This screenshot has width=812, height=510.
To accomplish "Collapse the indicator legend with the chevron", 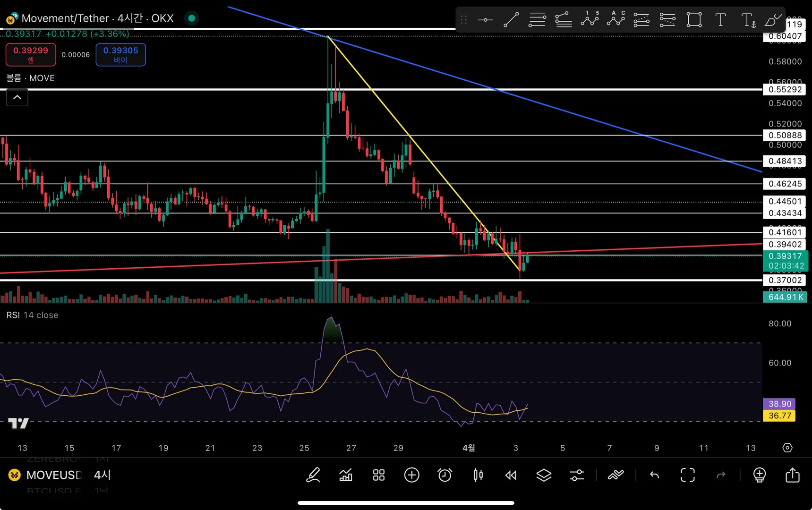I will click(17, 97).
